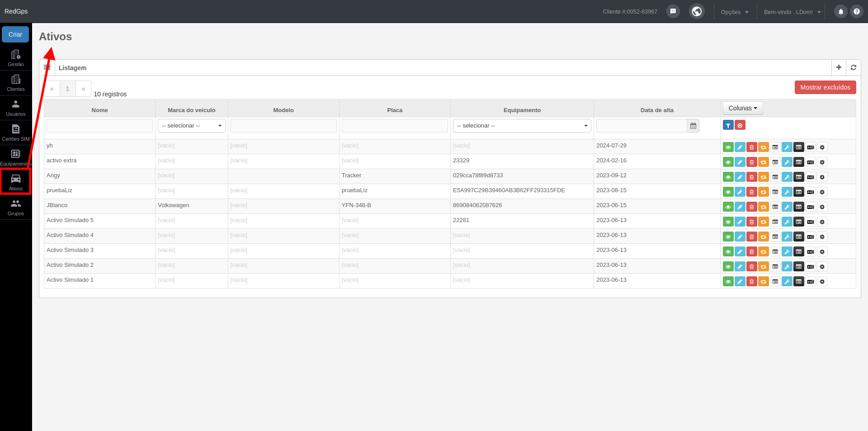Open the Gestão sidebar section
Screen dimensions: 868x431
point(16,58)
